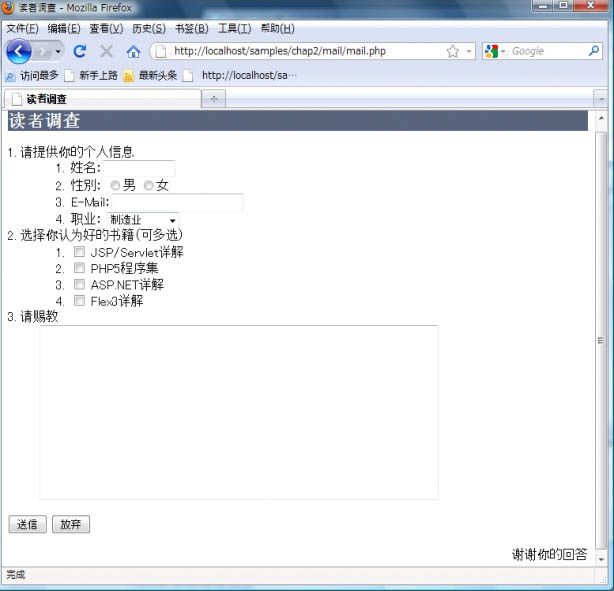The image size is (614, 591).
Task: Click inside the 请赐教 comment text area
Action: 238,411
